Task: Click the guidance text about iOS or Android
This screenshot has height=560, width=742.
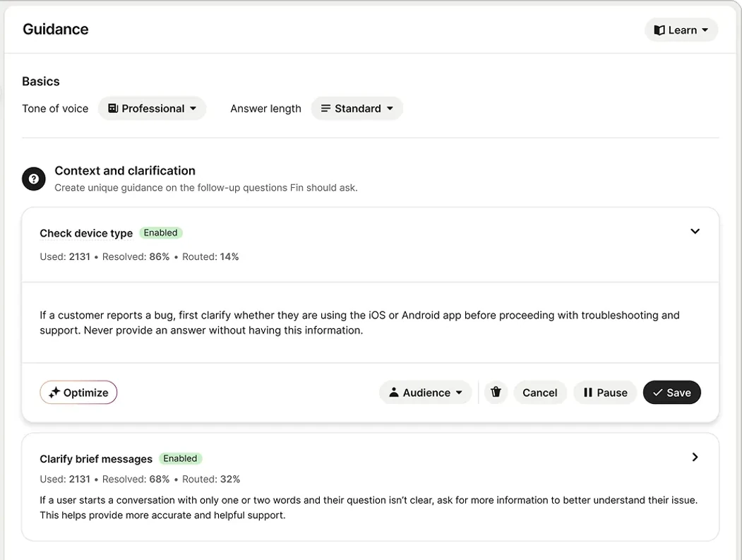Action: (359, 323)
